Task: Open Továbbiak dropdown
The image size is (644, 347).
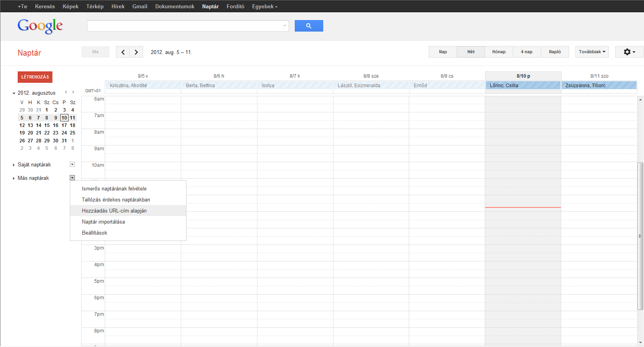Action: pos(592,52)
